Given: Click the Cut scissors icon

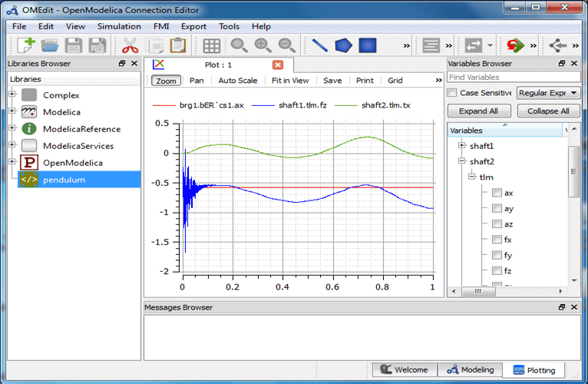Looking at the screenshot, I should (x=130, y=45).
